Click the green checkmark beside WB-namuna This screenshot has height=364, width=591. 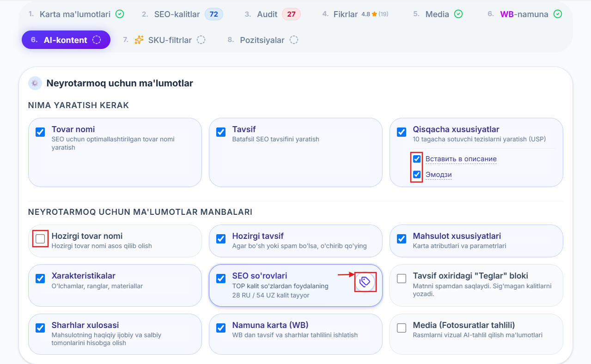click(x=558, y=14)
